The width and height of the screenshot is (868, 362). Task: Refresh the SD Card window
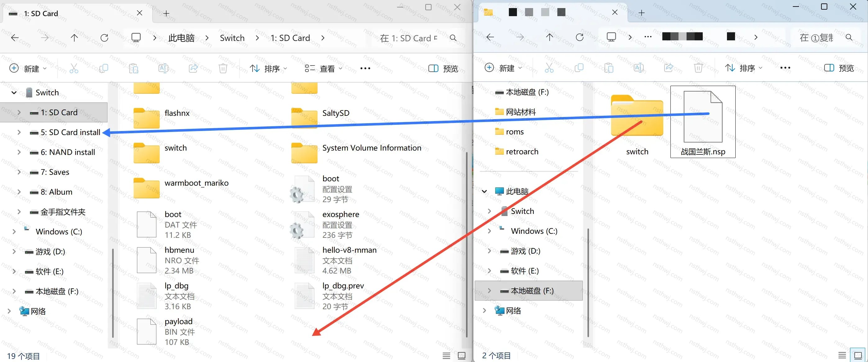(x=104, y=38)
